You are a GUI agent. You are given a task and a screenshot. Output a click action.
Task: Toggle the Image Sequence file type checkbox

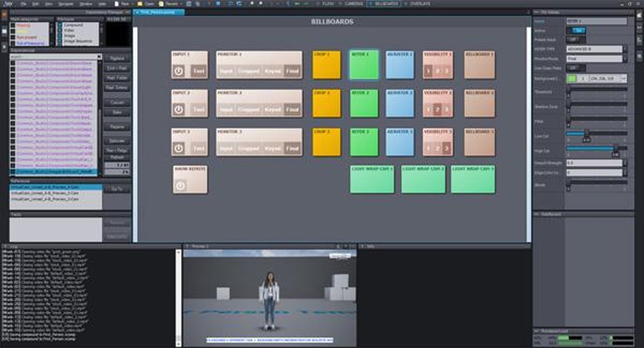pos(59,41)
